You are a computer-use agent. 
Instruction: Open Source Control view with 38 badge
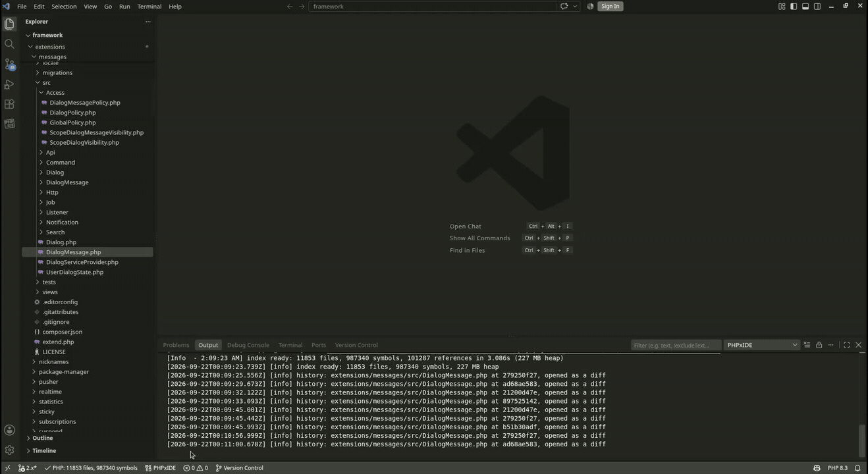click(x=9, y=65)
